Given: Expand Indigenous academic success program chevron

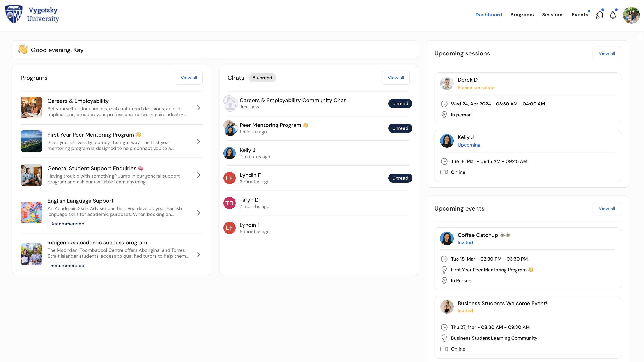Looking at the screenshot, I should tap(198, 254).
